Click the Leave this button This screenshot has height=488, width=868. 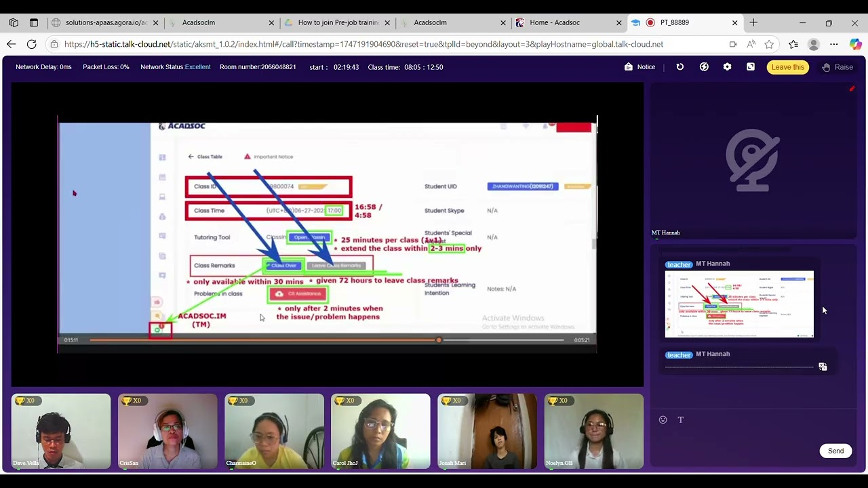tap(788, 67)
